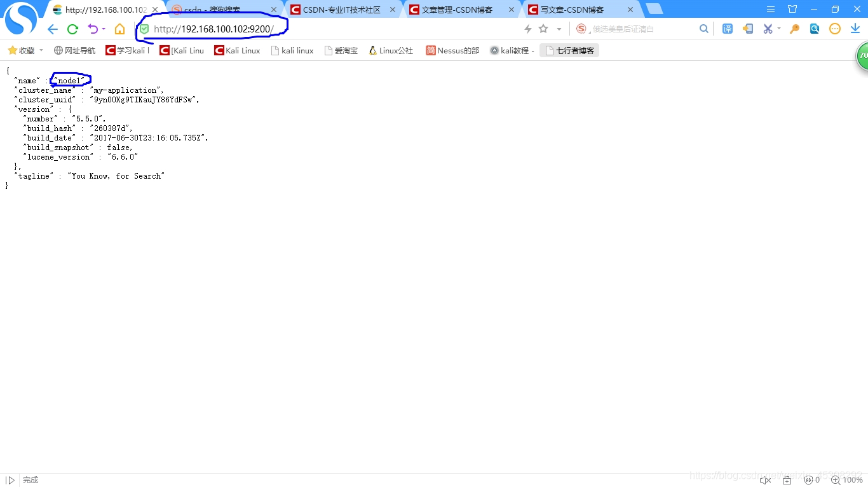Image resolution: width=868 pixels, height=487 pixels.
Task: Click the Sogou browser logo avatar
Action: (x=21, y=18)
